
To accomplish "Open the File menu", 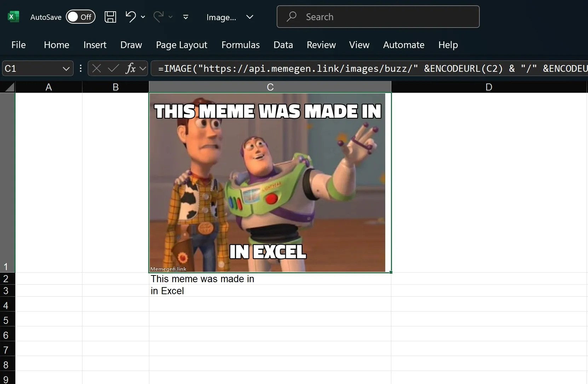I will click(x=18, y=45).
